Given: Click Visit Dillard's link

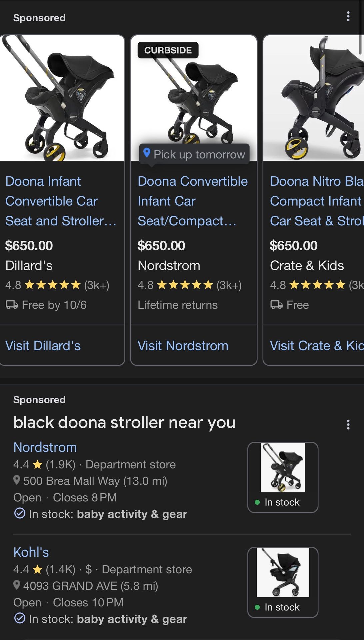Looking at the screenshot, I should click(x=43, y=346).
